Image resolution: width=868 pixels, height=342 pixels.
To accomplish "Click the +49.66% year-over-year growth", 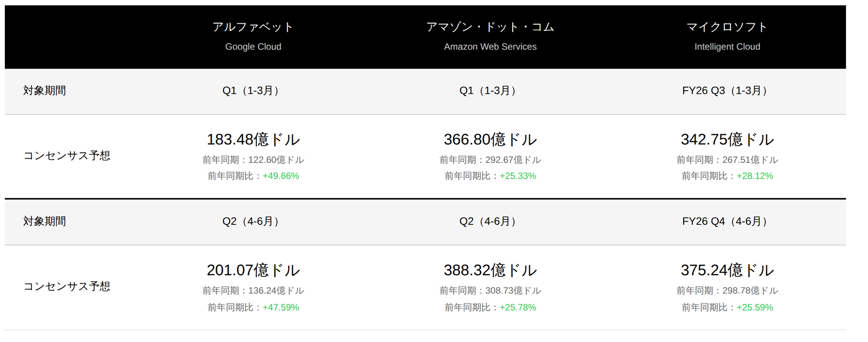I will [x=281, y=176].
